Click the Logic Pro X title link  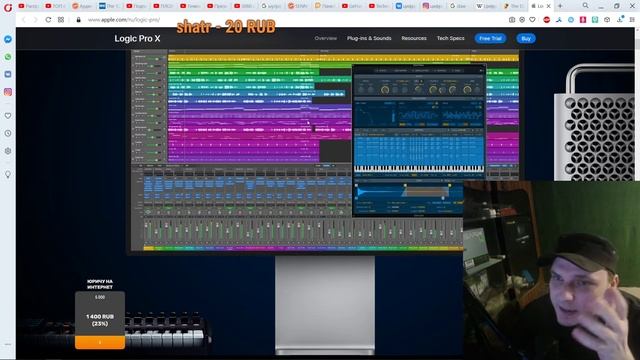[137, 39]
